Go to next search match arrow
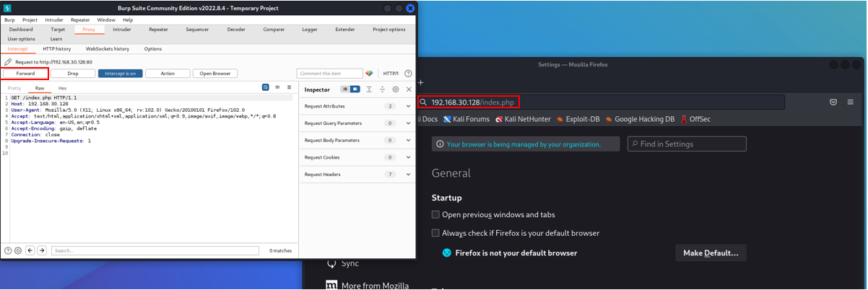 [42, 250]
